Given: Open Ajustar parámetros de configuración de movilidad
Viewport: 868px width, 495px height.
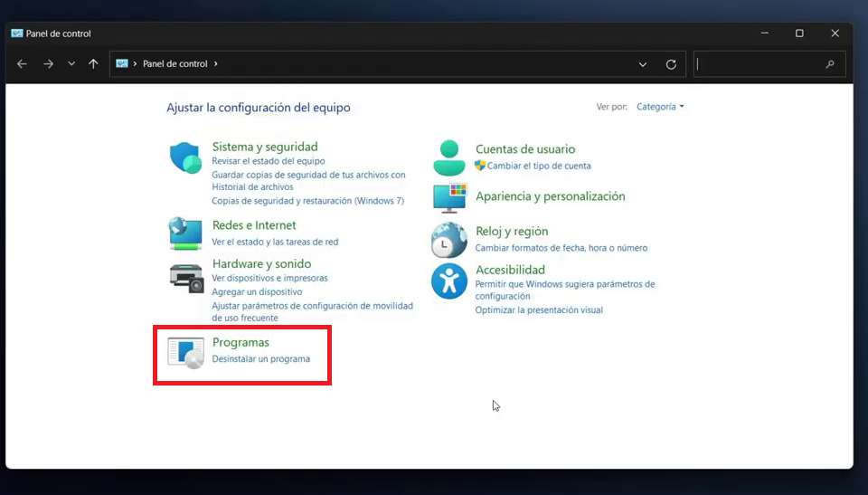Looking at the screenshot, I should (312, 311).
